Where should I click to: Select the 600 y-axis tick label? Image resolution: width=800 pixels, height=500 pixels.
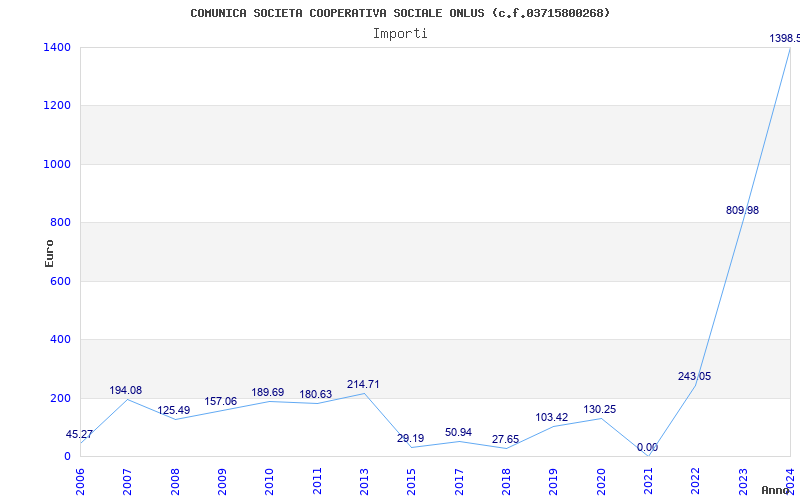tap(60, 281)
